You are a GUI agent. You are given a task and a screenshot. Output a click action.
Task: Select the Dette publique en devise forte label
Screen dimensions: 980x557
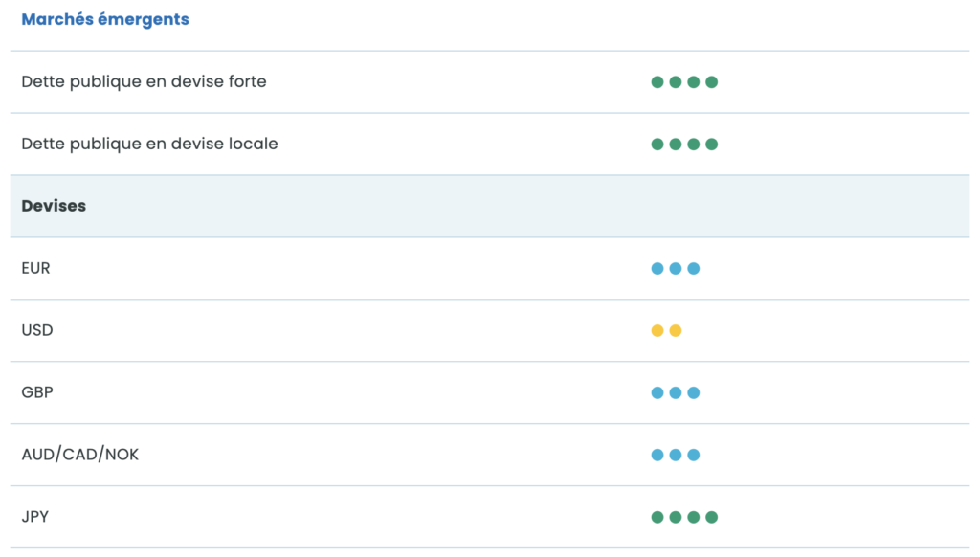coord(144,82)
